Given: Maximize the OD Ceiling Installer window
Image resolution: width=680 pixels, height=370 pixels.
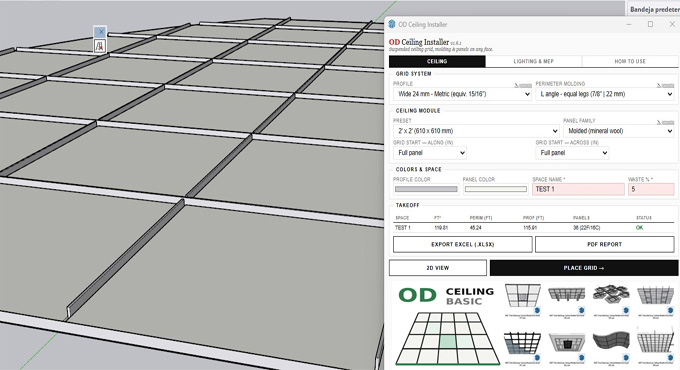Looking at the screenshot, I should coord(651,24).
